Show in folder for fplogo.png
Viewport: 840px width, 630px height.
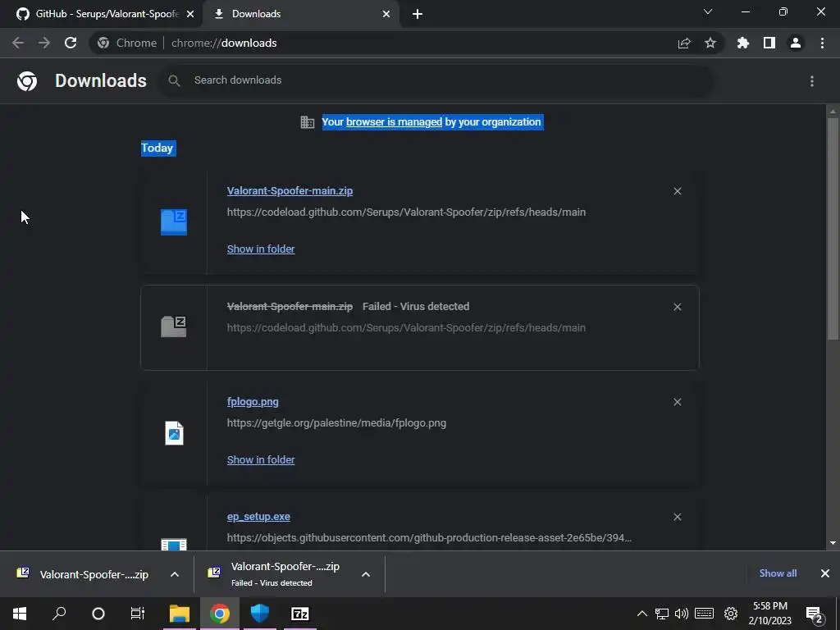click(x=261, y=460)
